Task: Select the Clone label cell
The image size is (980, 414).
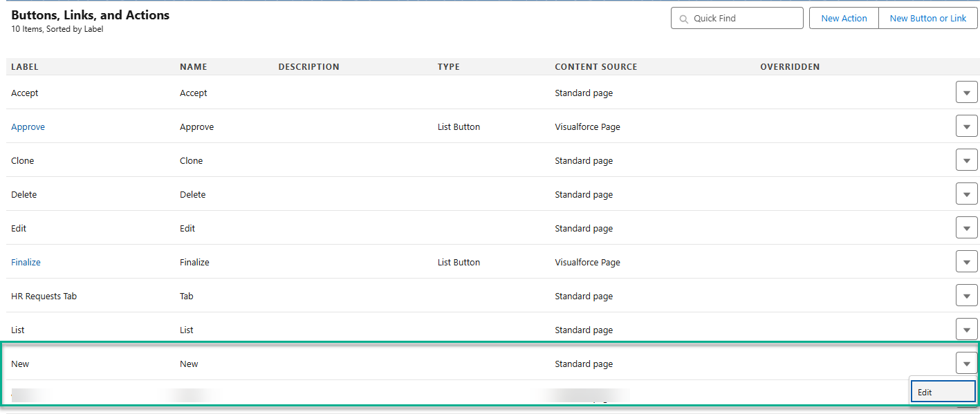Action: point(23,161)
